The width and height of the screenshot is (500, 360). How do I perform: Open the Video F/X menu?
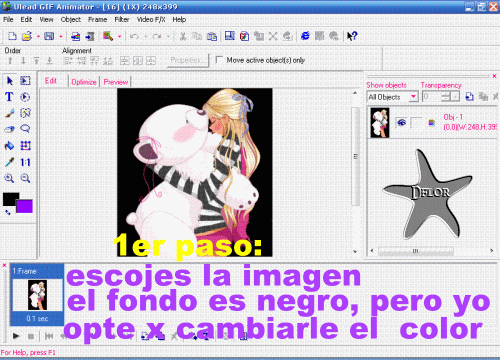pos(151,19)
